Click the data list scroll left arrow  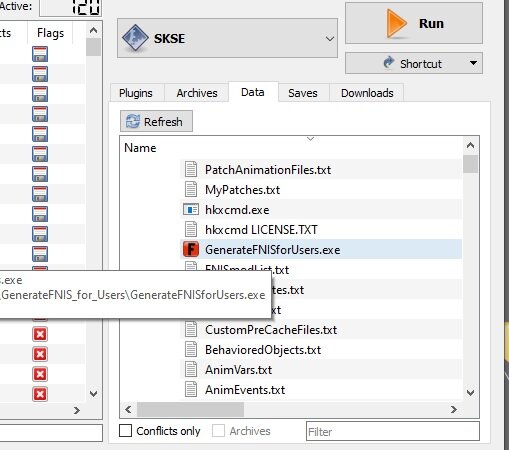click(128, 409)
